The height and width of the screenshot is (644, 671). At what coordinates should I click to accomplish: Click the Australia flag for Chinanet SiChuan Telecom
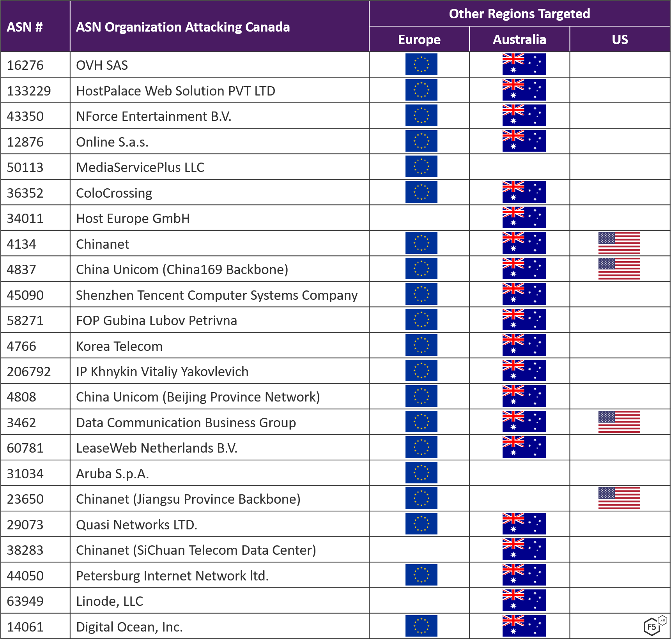tap(524, 550)
